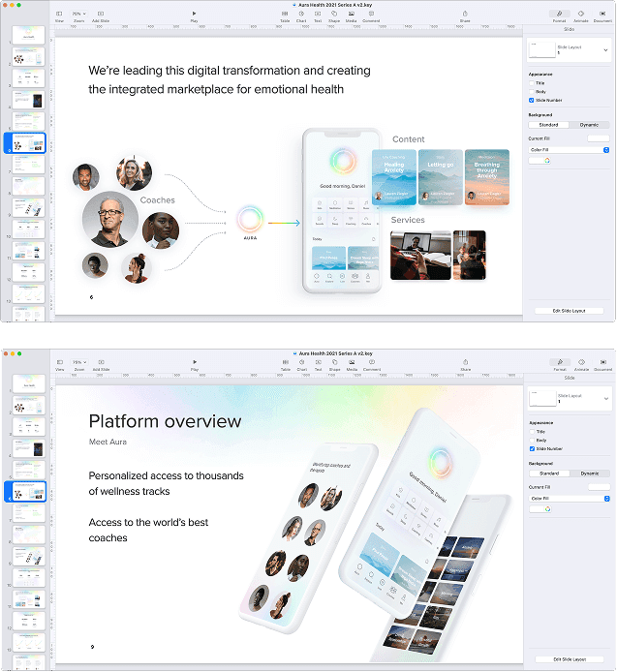Click Edit Slide Layout in the bottom window

[x=570, y=659]
